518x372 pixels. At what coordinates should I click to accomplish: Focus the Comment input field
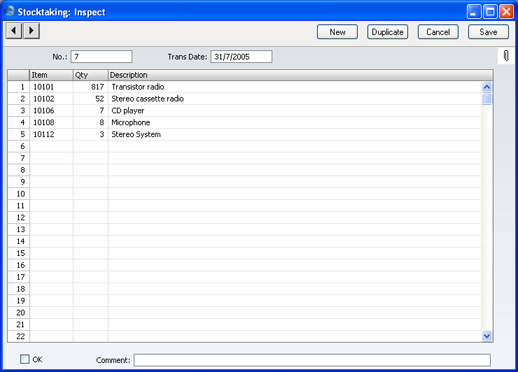(x=312, y=360)
